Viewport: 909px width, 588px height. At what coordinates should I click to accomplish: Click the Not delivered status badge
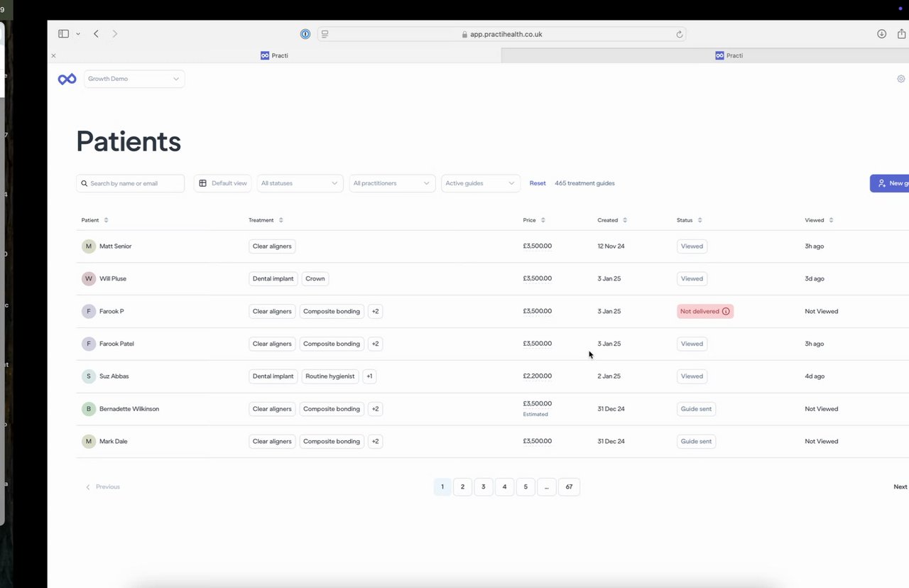[x=705, y=311]
